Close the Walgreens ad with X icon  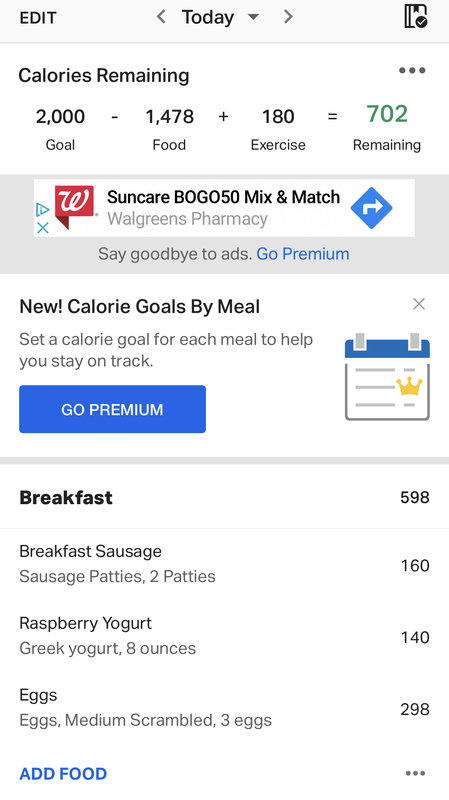[x=43, y=228]
